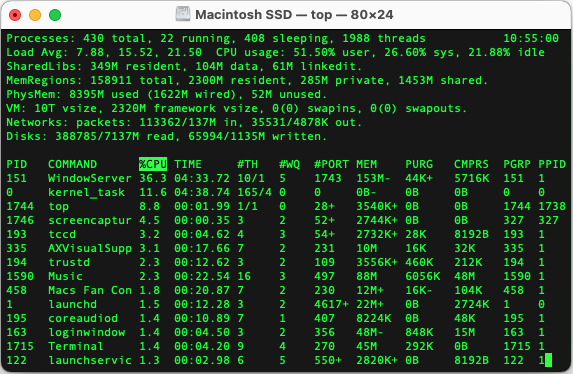573x374 pixels.
Task: Click the 'top' process name in the list
Action: click(59, 206)
